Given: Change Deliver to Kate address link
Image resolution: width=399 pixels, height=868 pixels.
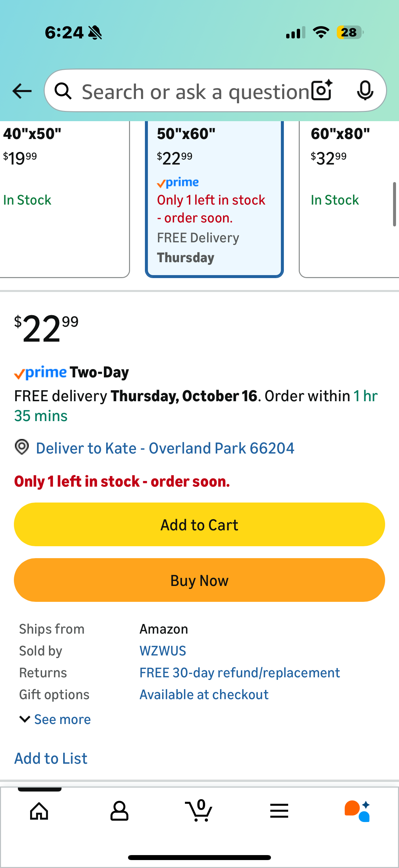Looking at the screenshot, I should coord(165,448).
